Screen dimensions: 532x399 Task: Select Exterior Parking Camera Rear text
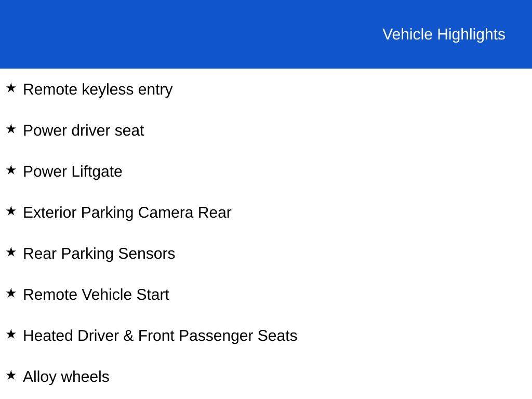tap(127, 212)
